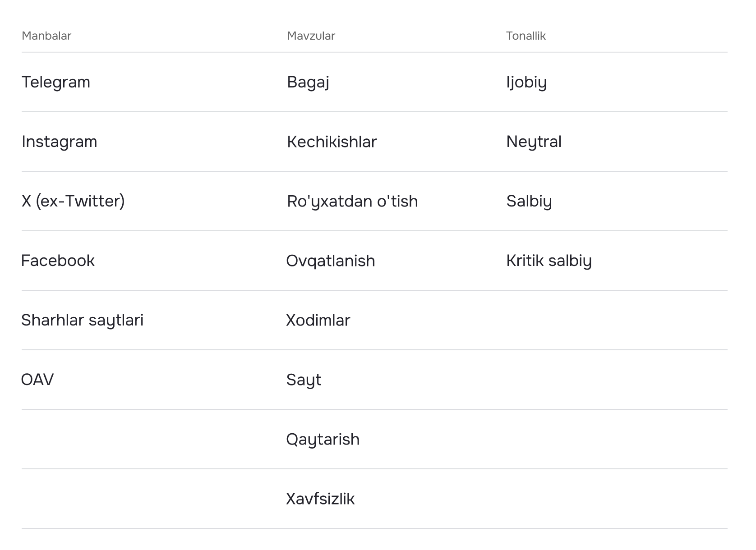The image size is (756, 550).
Task: Choose Instagram from sources list
Action: pyautogui.click(x=60, y=142)
